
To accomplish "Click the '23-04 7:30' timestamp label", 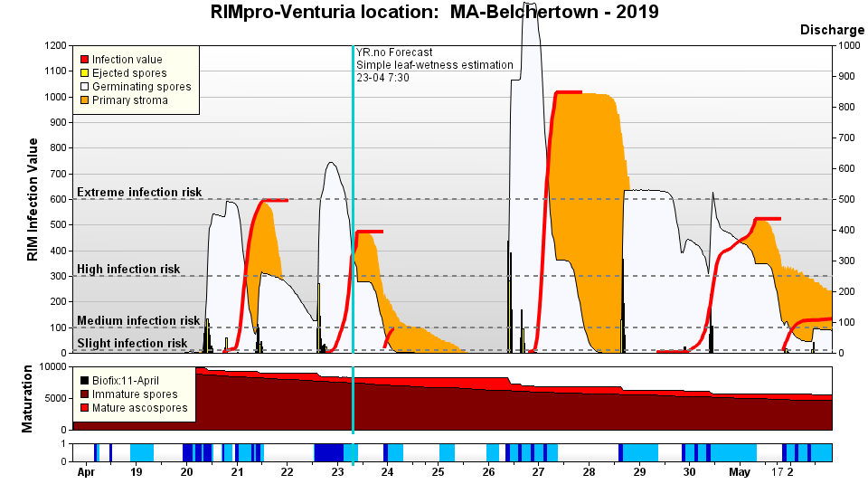I will pyautogui.click(x=382, y=78).
